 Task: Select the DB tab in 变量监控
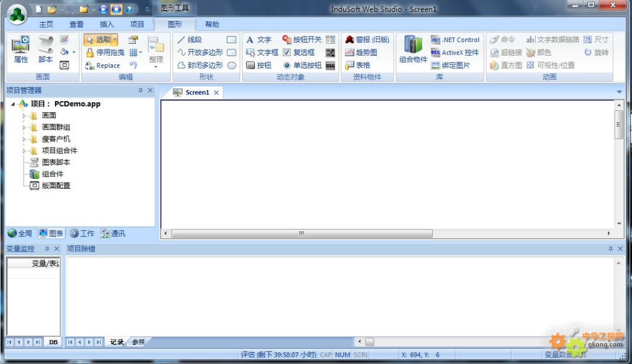(53, 342)
